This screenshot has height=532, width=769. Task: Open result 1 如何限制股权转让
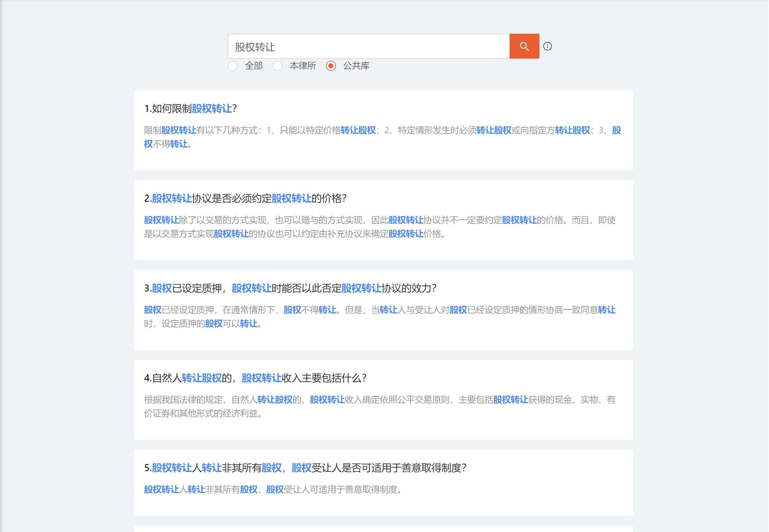pos(190,108)
